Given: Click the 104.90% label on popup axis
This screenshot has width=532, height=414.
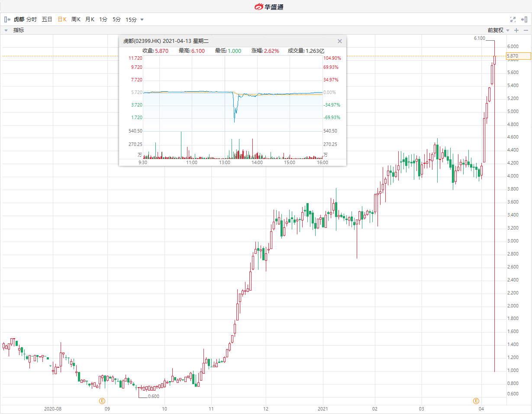Looking at the screenshot, I should [x=332, y=58].
